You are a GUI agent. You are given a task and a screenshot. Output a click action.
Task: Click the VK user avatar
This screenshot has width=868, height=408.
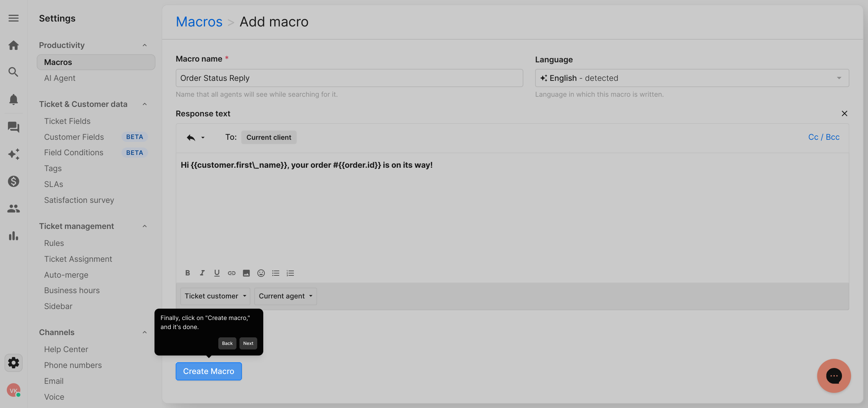coord(14,390)
